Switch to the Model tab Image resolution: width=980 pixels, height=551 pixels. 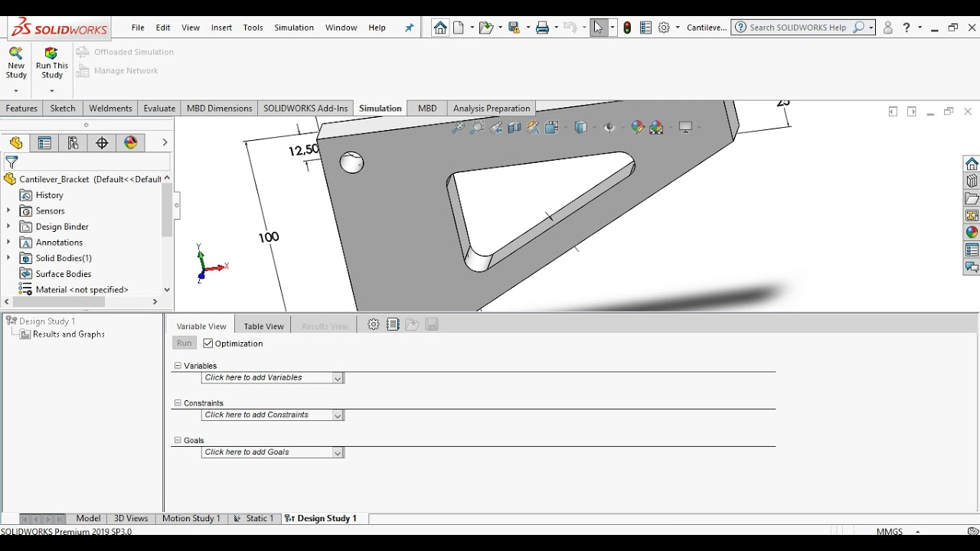click(88, 519)
